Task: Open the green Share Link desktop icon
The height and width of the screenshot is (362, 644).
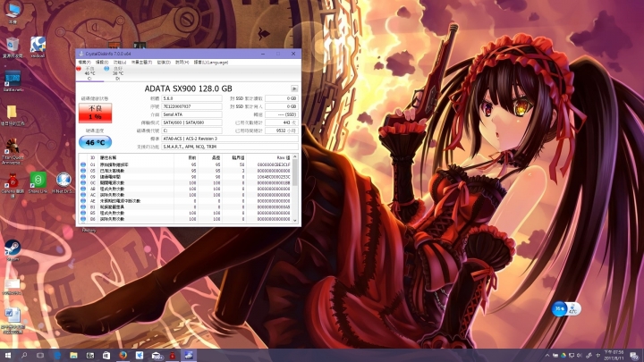Action: 38,183
